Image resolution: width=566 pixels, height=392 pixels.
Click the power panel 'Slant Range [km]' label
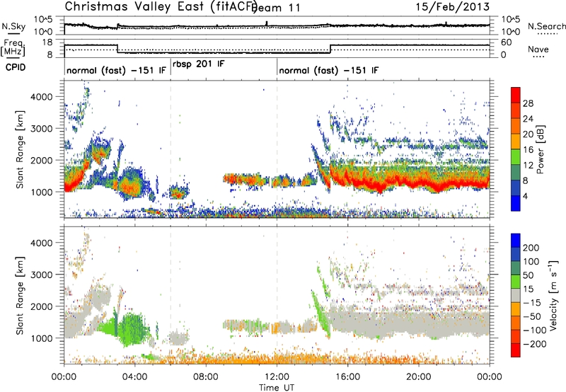[x=20, y=150]
